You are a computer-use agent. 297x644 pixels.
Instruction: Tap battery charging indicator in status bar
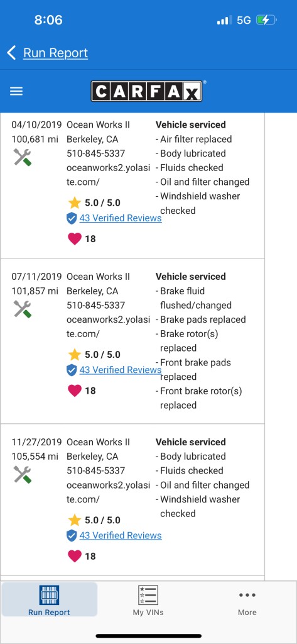pyautogui.click(x=266, y=19)
